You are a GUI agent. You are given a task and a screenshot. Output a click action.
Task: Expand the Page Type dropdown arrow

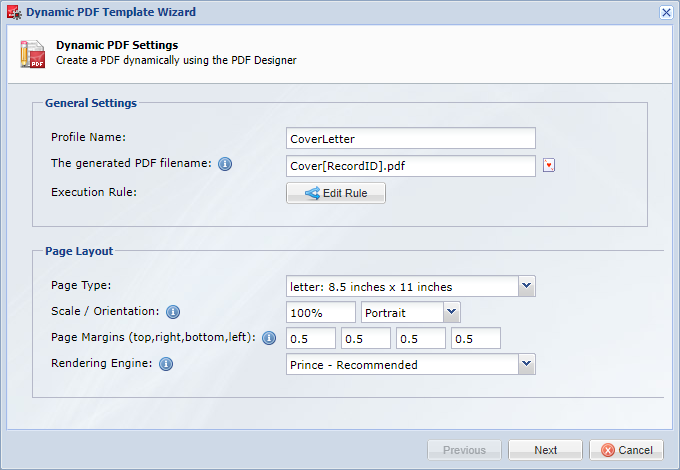click(x=526, y=286)
